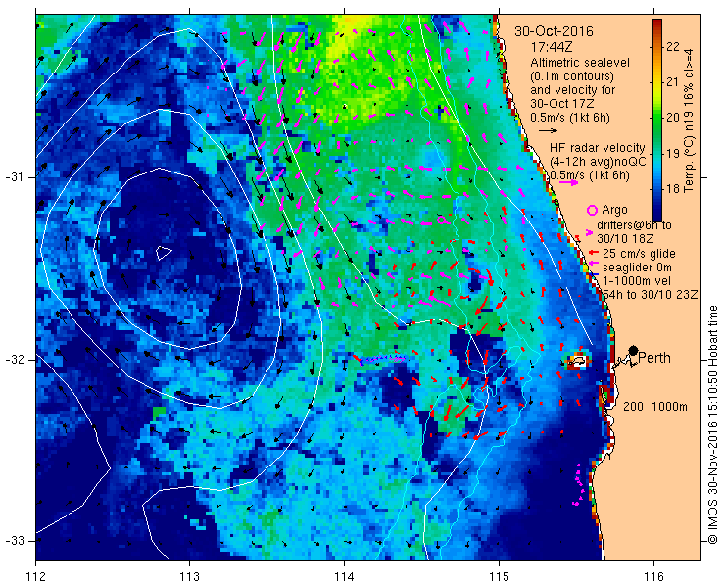Click the magenta Argo circle legend symbol
Viewport: 725px width, 588px height.
click(592, 210)
